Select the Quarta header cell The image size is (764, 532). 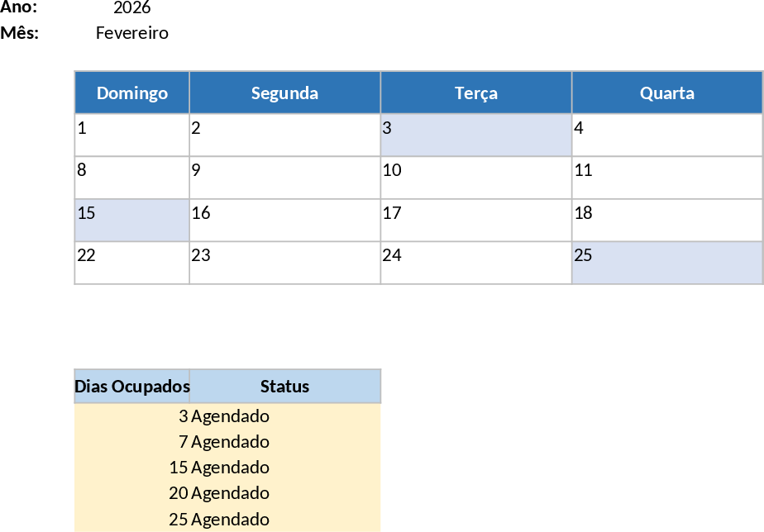point(666,93)
